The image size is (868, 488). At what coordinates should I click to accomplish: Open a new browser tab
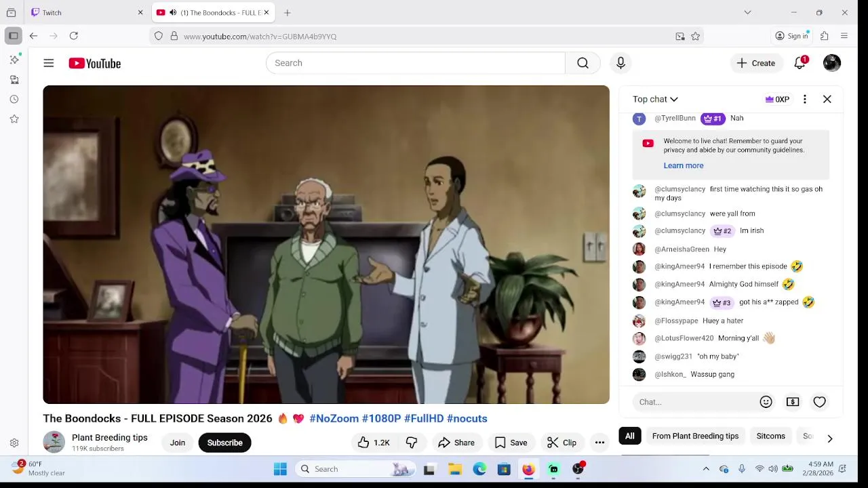click(288, 12)
